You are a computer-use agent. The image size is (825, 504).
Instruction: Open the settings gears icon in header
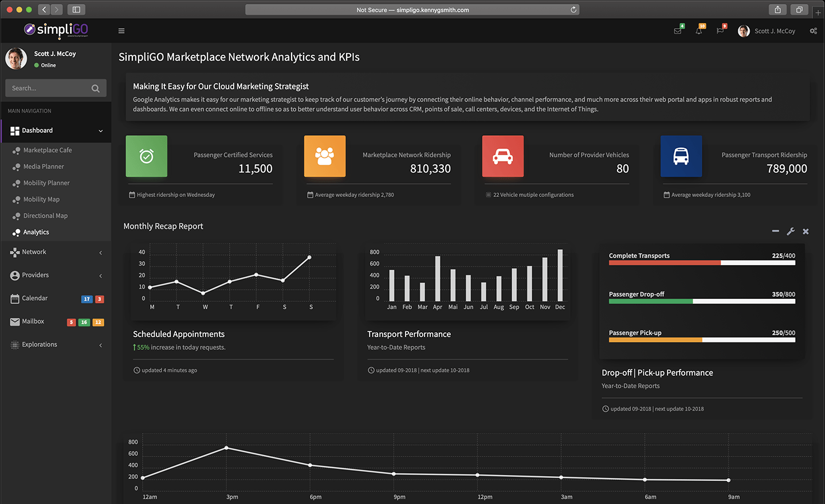[813, 31]
